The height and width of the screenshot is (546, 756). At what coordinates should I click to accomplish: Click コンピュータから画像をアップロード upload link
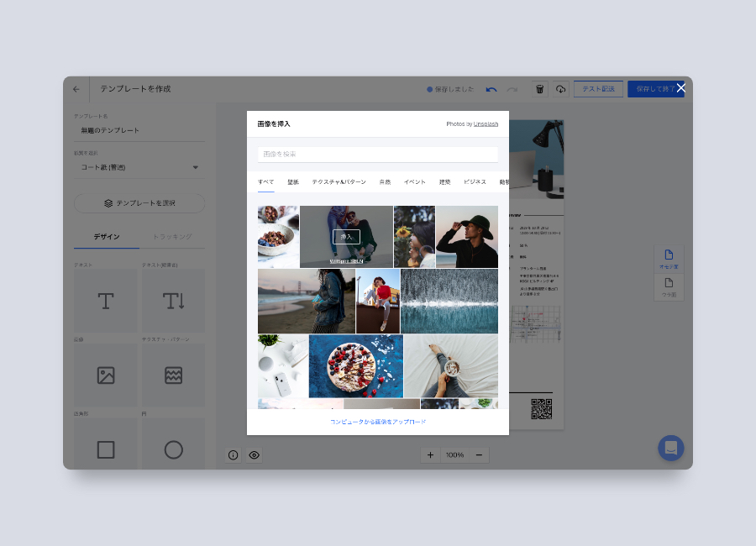pyautogui.click(x=378, y=422)
